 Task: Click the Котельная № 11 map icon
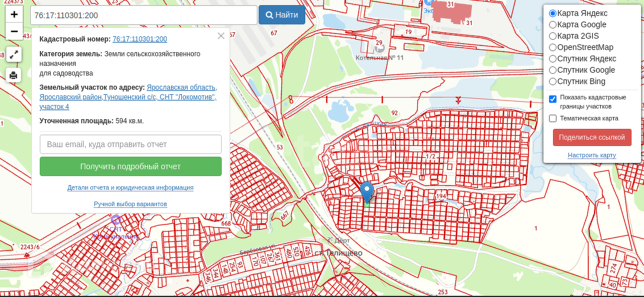tap(380, 49)
